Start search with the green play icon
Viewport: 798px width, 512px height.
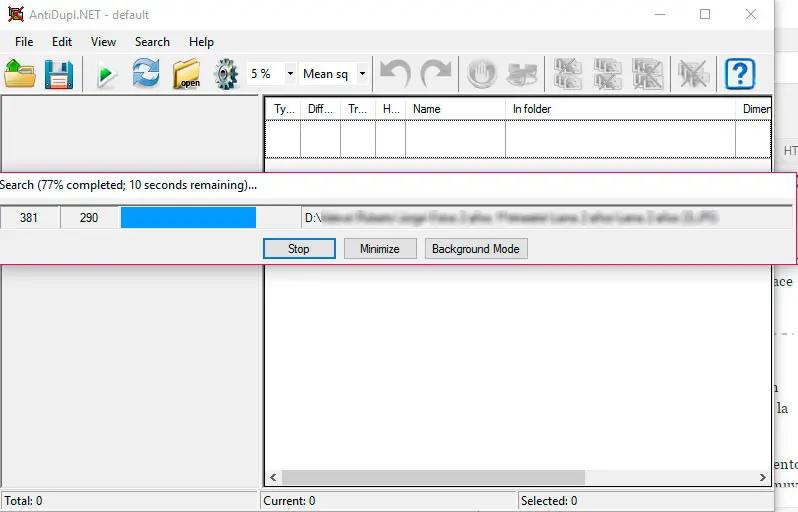(x=106, y=74)
